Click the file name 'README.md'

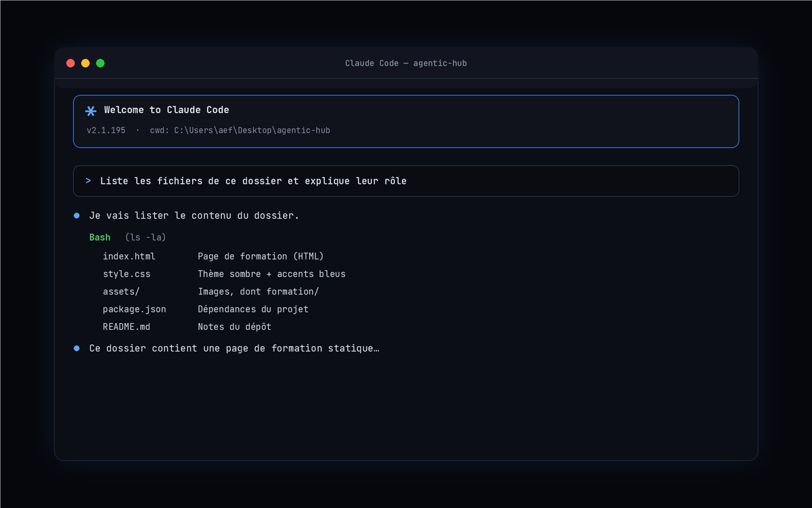[127, 326]
